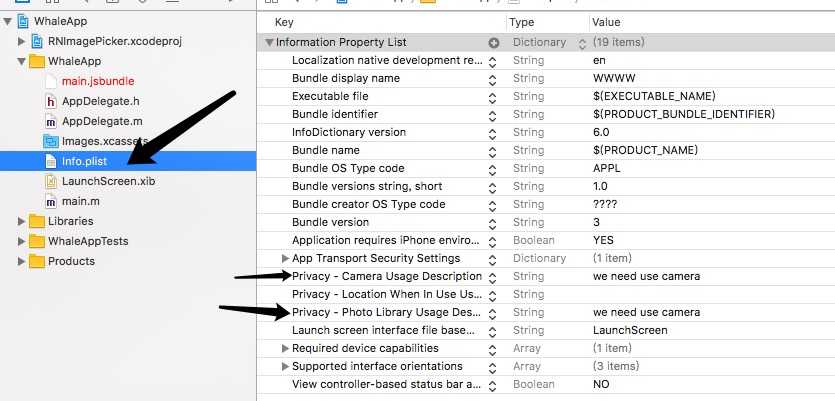Click the RNImagePicker.xcodeproj file icon
Image resolution: width=835 pixels, height=401 pixels.
37,41
